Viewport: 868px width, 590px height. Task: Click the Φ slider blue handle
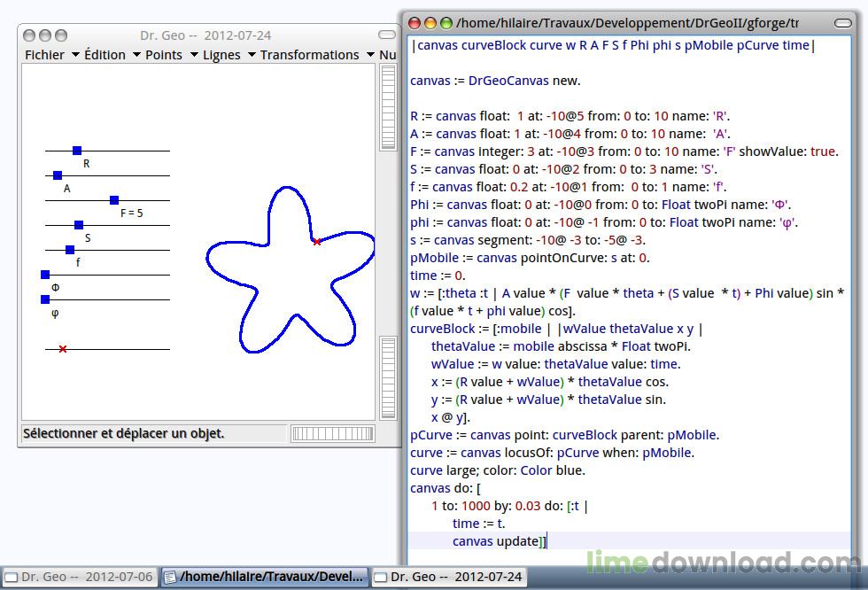pyautogui.click(x=45, y=275)
